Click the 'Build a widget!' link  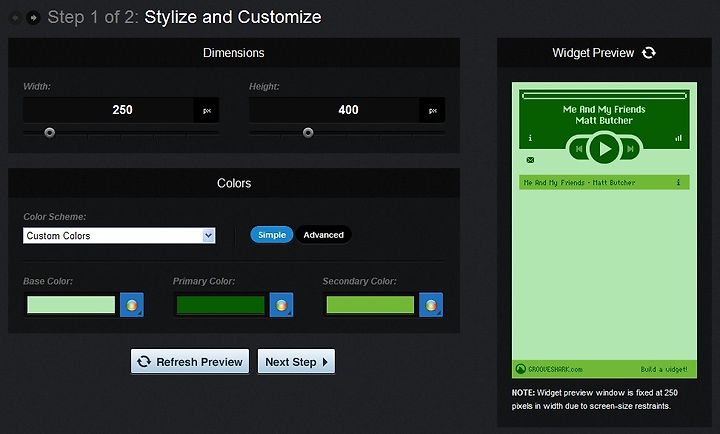[x=664, y=369]
